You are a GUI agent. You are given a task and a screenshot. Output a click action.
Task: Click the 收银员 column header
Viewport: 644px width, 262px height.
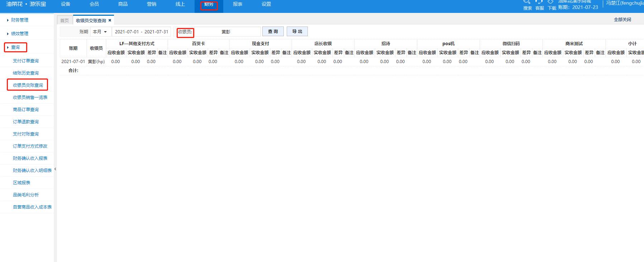tap(96, 48)
